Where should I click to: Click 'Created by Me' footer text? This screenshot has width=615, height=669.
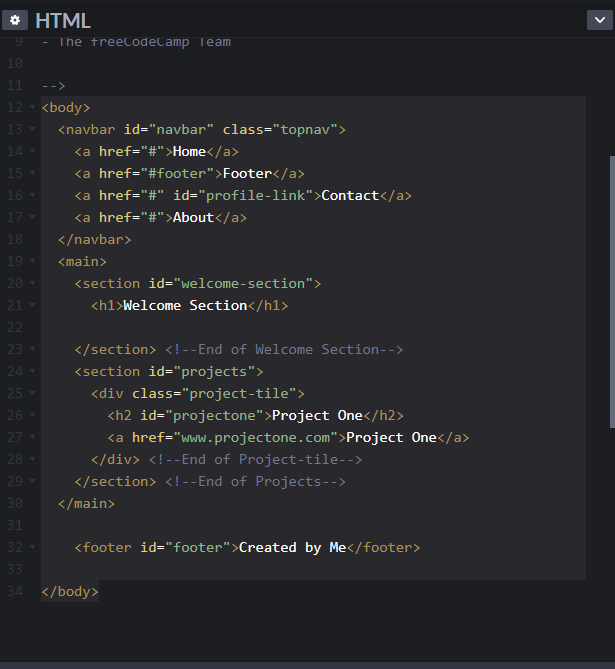click(x=292, y=548)
